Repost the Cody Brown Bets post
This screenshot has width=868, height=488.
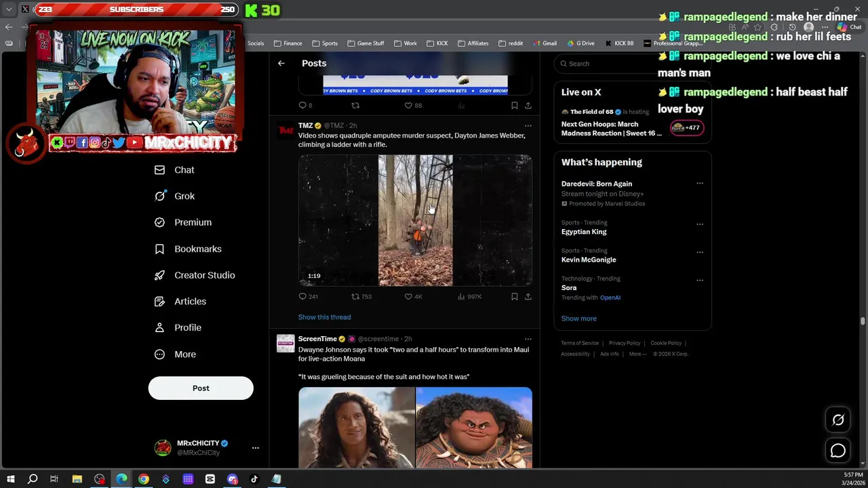[x=355, y=106]
